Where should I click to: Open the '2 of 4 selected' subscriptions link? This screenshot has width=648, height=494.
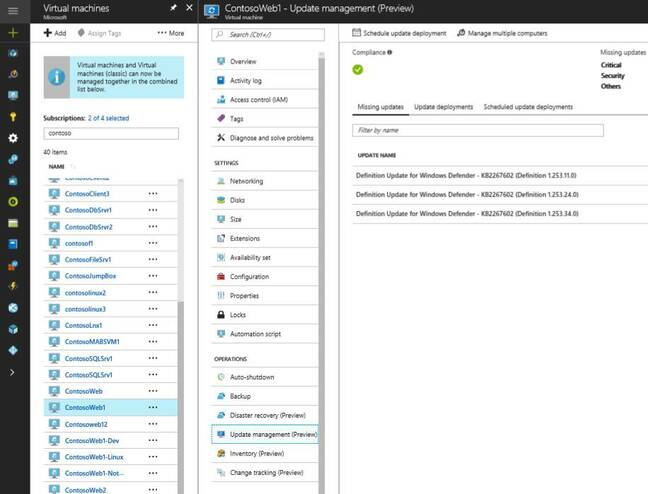[x=108, y=118]
